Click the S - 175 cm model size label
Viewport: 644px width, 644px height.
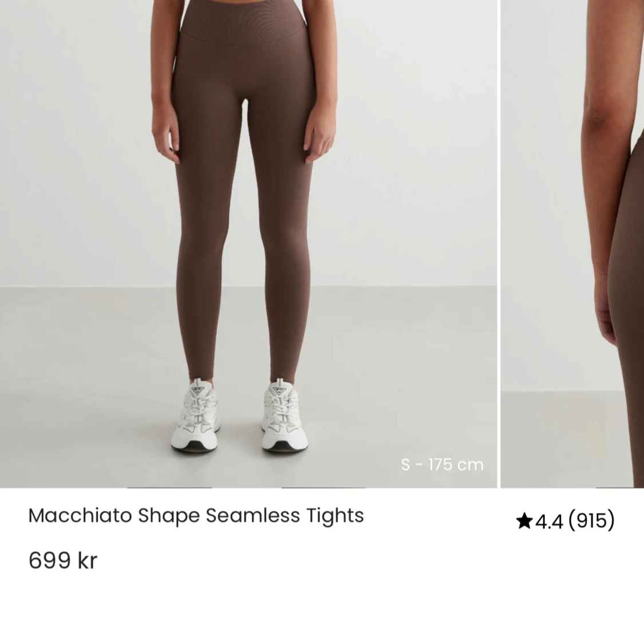(x=442, y=464)
